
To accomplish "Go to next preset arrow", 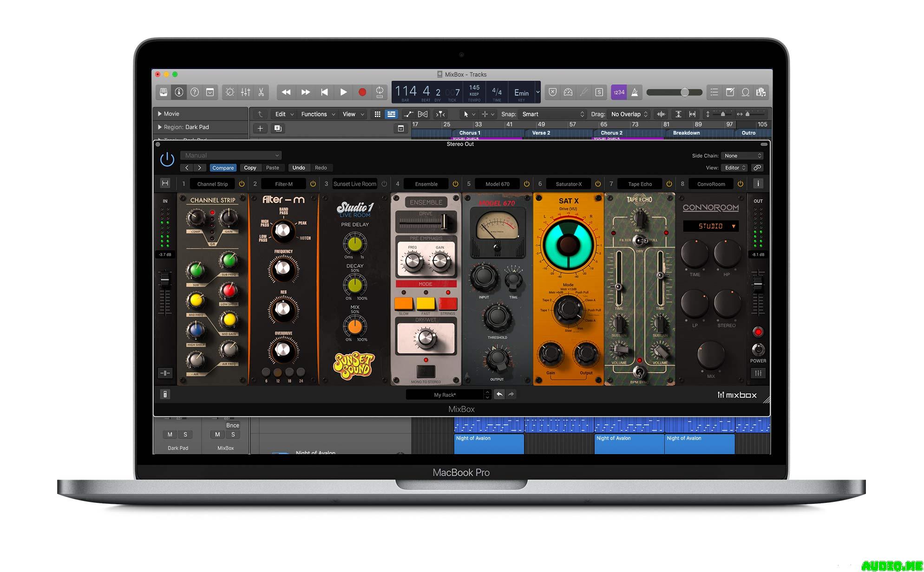I will 200,168.
